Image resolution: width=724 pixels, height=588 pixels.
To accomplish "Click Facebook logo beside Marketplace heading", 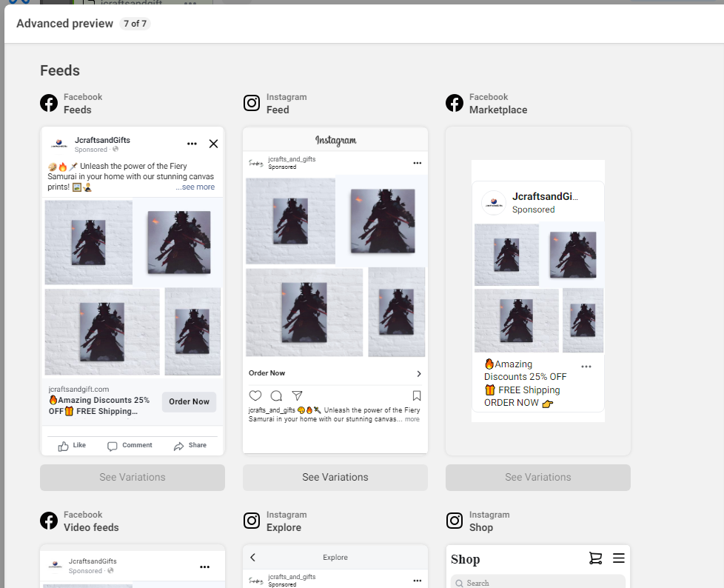I will (455, 103).
